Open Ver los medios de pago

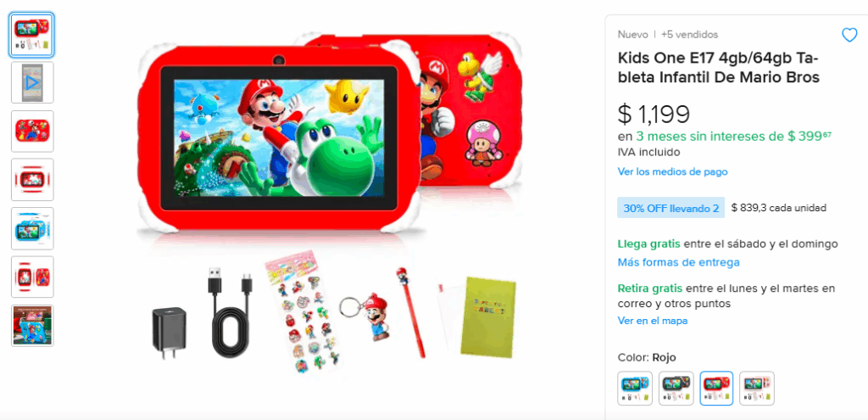(x=672, y=171)
